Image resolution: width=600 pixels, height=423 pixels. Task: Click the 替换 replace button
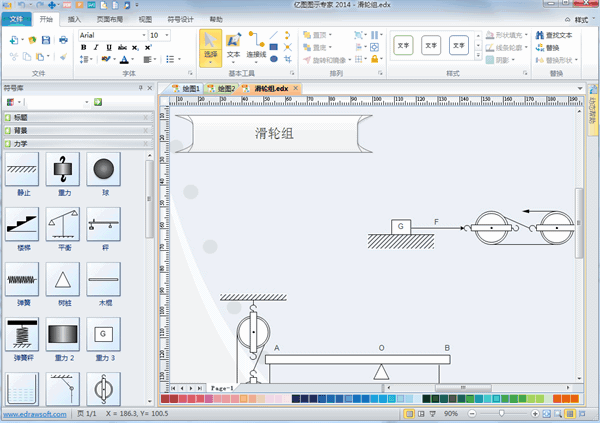pyautogui.click(x=548, y=48)
